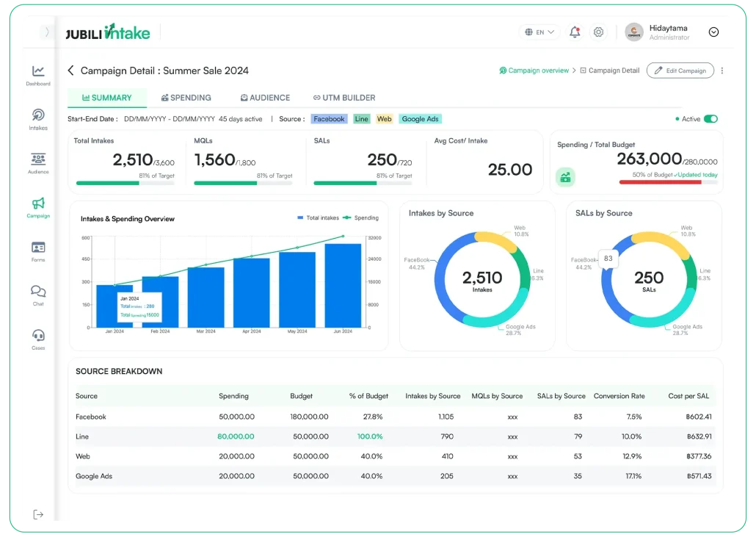Click the red Spending budget progress bar
756x537 pixels.
click(x=668, y=182)
